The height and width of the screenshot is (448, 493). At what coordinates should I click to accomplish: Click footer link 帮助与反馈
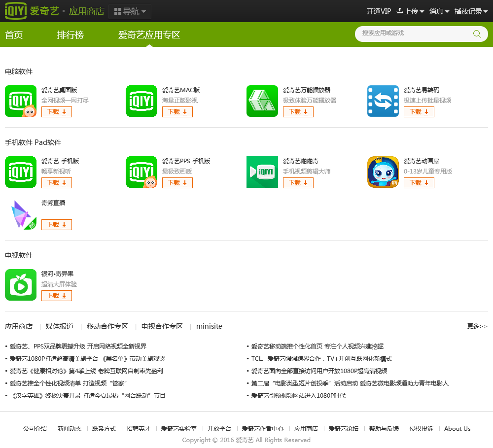[x=384, y=428]
